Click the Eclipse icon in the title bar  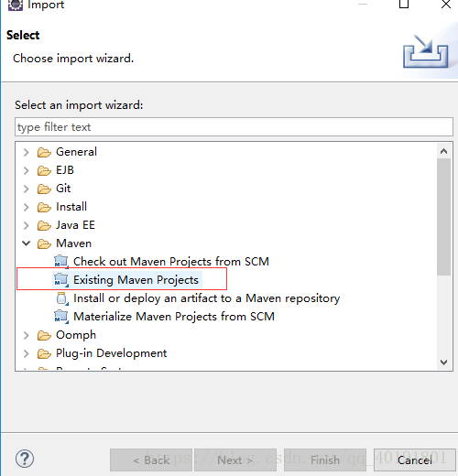pyautogui.click(x=16, y=5)
